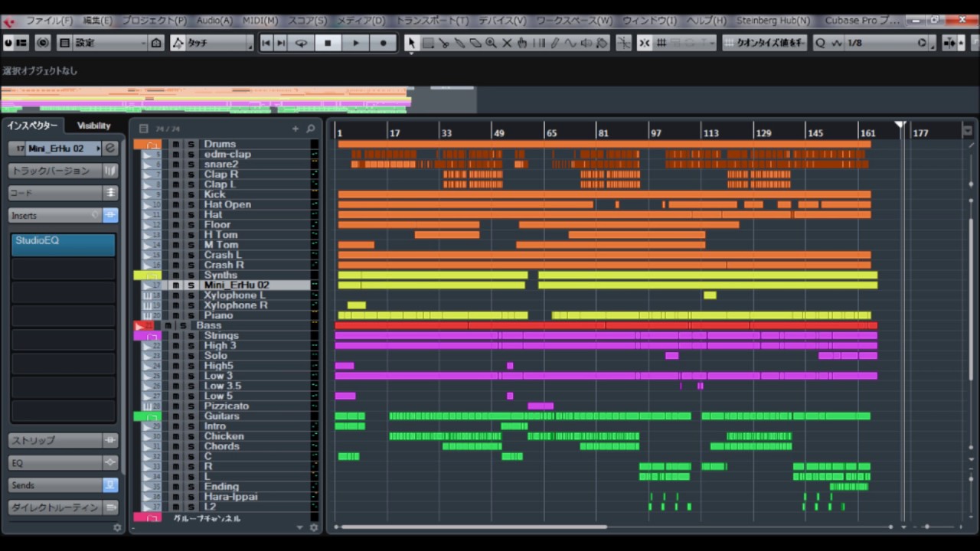Screen dimensions: 980x551
Task: Click the horizontal scrollbar below the arrangement
Action: click(x=474, y=527)
